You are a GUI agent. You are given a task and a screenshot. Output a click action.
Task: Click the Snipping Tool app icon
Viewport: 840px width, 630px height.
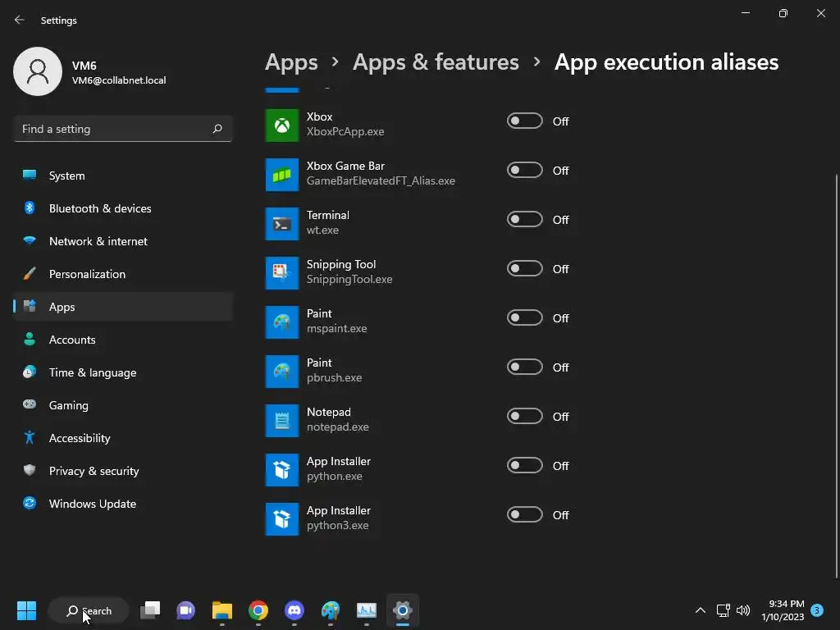tap(282, 272)
